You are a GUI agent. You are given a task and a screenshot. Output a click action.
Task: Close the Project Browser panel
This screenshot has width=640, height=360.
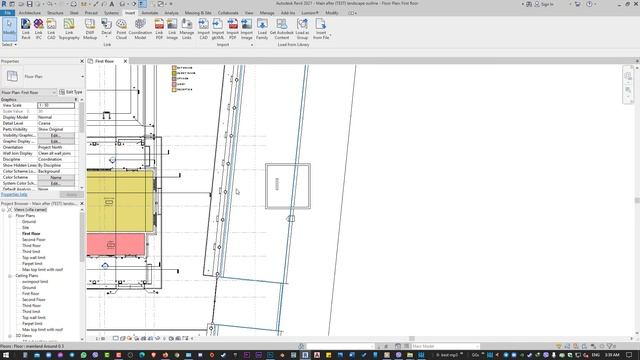click(82, 203)
